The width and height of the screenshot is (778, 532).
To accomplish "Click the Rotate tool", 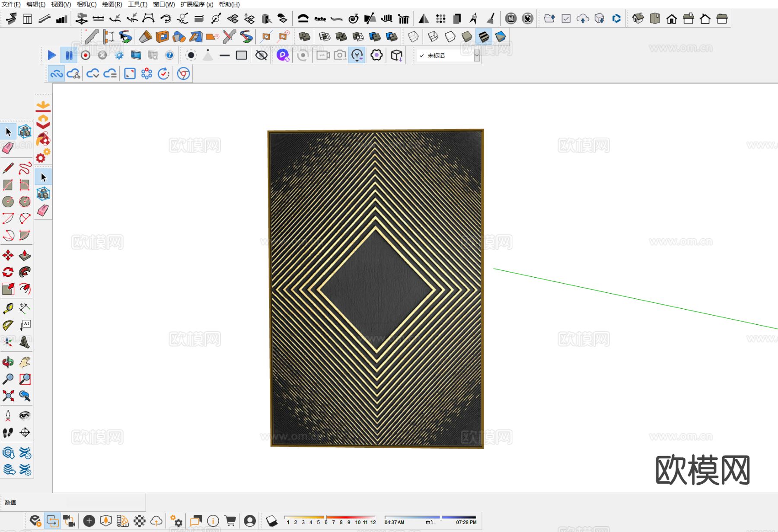I will [x=8, y=272].
